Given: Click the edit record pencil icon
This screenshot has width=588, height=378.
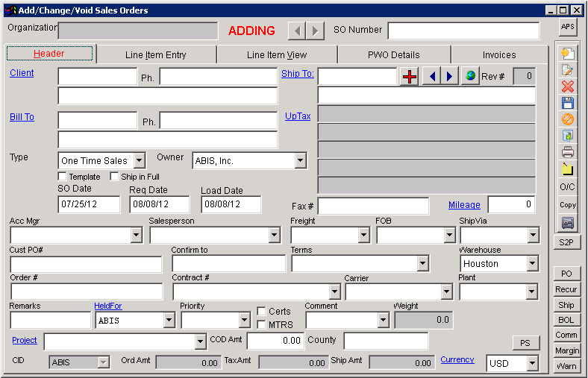Looking at the screenshot, I should pos(568,70).
